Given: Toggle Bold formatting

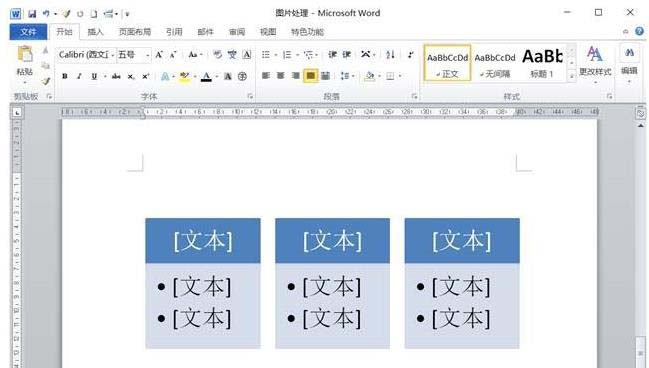Looking at the screenshot, I should (x=65, y=76).
